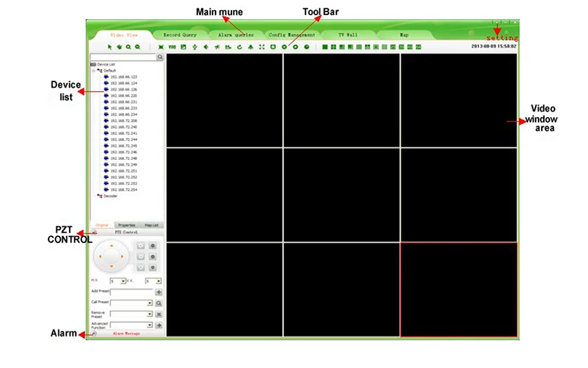This screenshot has width=588, height=368.
Task: Collapse the Default device group
Action: click(94, 71)
